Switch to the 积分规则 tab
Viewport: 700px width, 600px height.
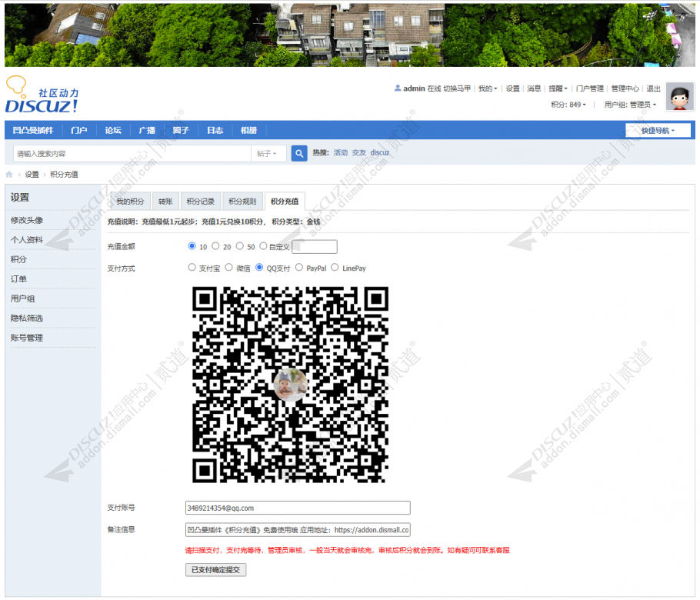coord(242,202)
